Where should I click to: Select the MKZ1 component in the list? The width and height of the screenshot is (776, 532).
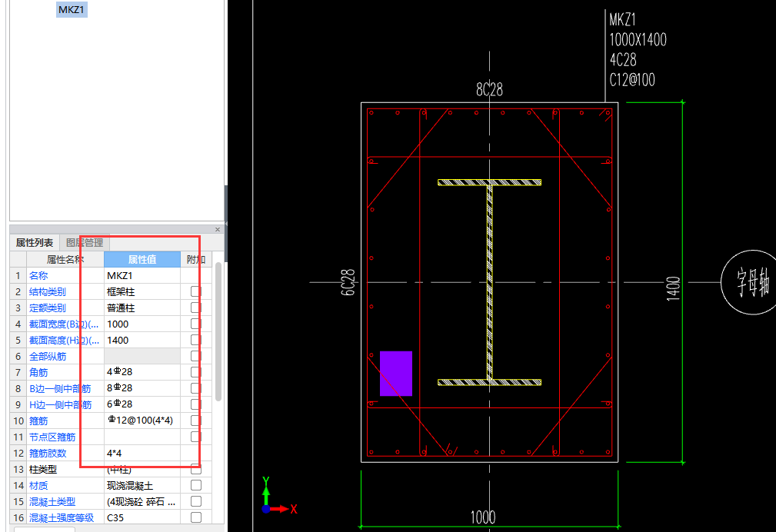click(72, 9)
